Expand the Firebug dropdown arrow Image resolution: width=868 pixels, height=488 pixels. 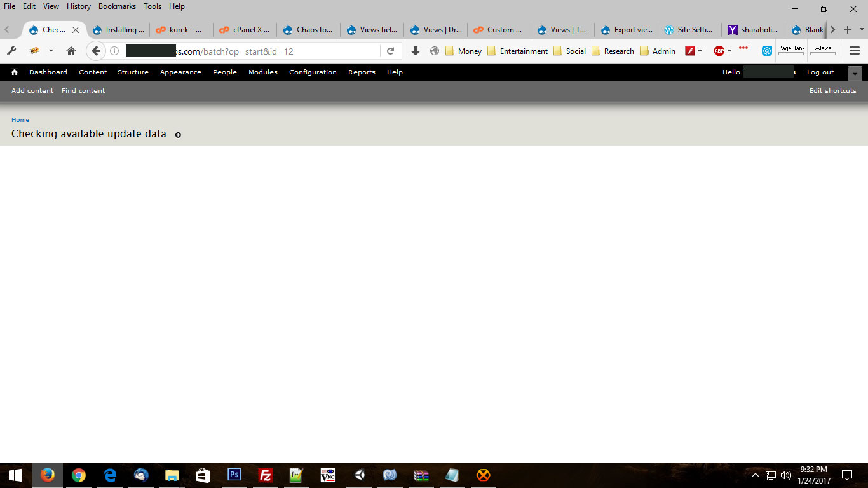[51, 51]
